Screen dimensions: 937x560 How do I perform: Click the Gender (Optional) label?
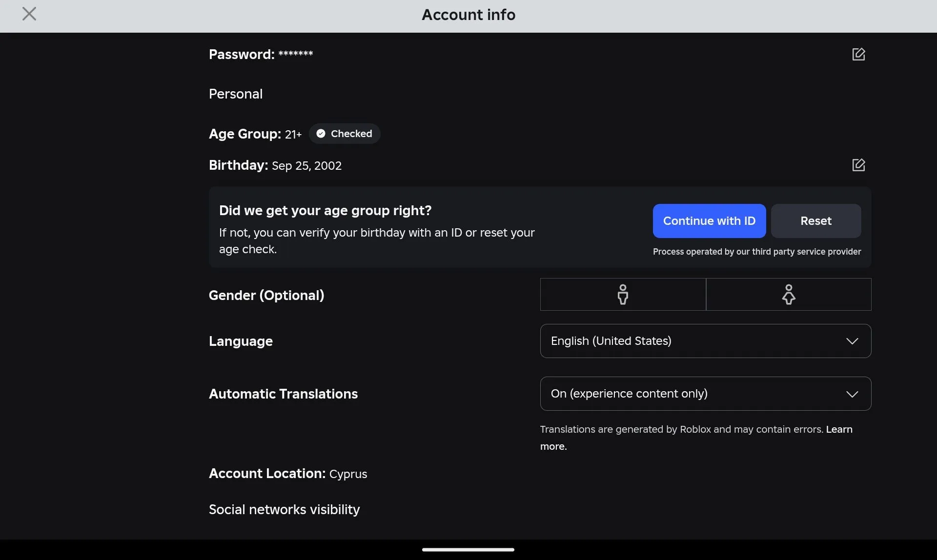pos(266,295)
